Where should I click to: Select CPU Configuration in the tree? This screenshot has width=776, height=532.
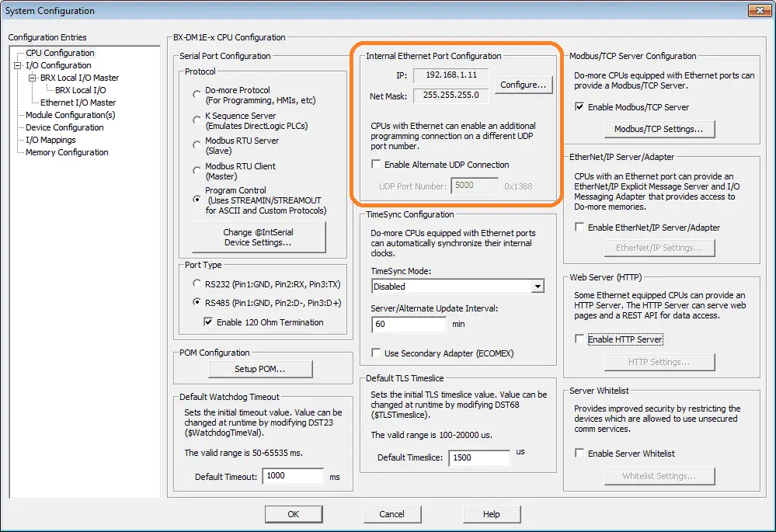(x=60, y=53)
